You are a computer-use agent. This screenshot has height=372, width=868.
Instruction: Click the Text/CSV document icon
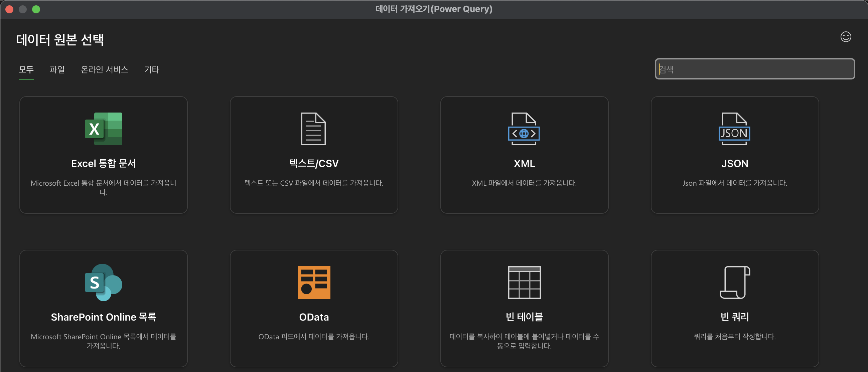click(x=313, y=129)
